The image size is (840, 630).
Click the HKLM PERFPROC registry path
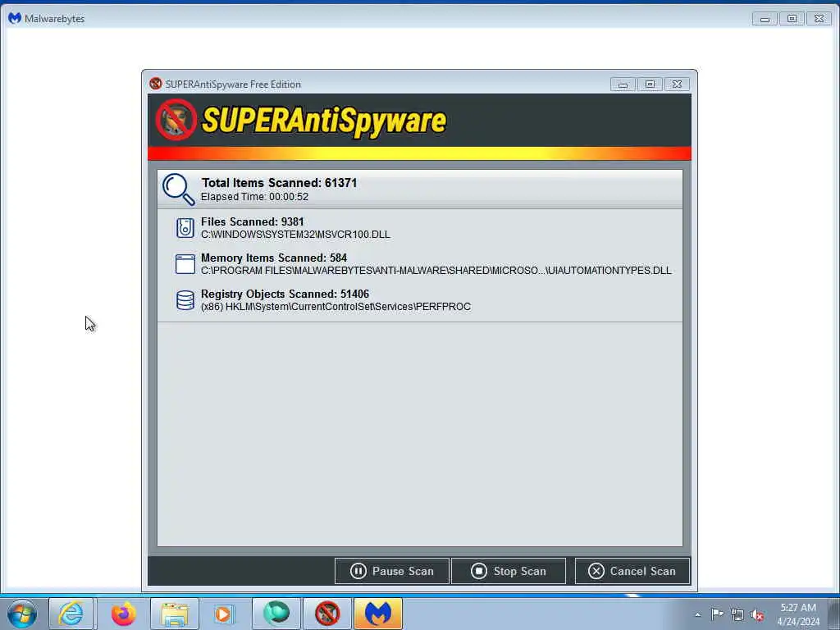click(336, 307)
